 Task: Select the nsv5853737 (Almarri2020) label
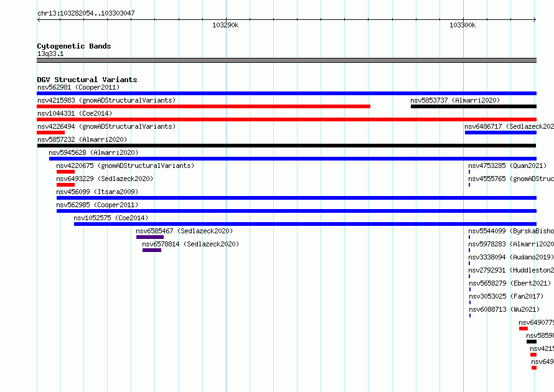(455, 100)
